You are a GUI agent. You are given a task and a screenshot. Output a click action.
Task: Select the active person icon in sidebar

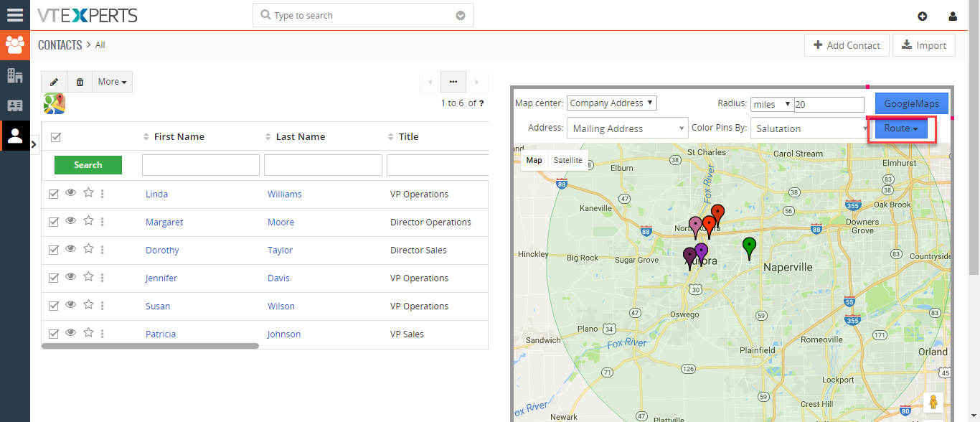pyautogui.click(x=15, y=136)
